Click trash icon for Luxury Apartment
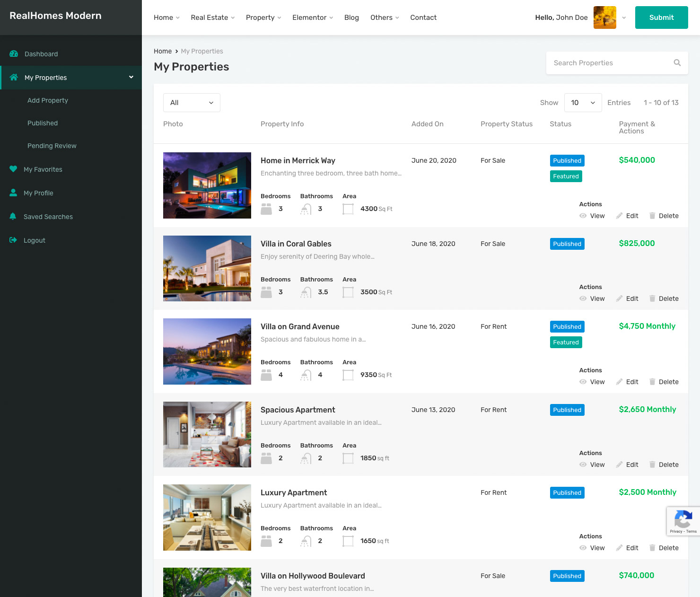Image resolution: width=700 pixels, height=597 pixels. [652, 548]
